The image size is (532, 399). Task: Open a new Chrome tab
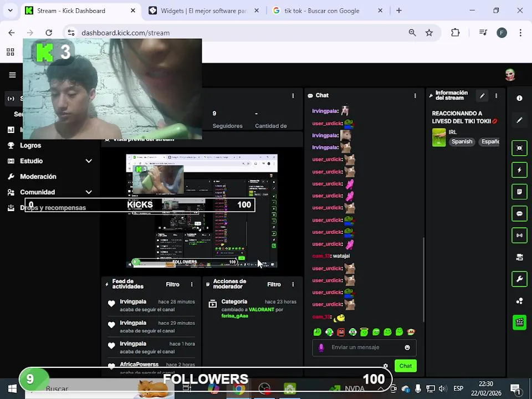coord(398,11)
